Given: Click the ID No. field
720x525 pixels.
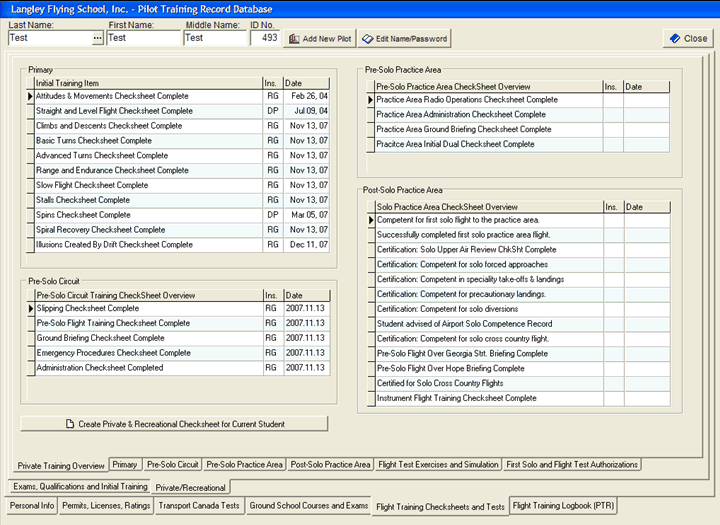Looking at the screenshot, I should click(x=265, y=38).
